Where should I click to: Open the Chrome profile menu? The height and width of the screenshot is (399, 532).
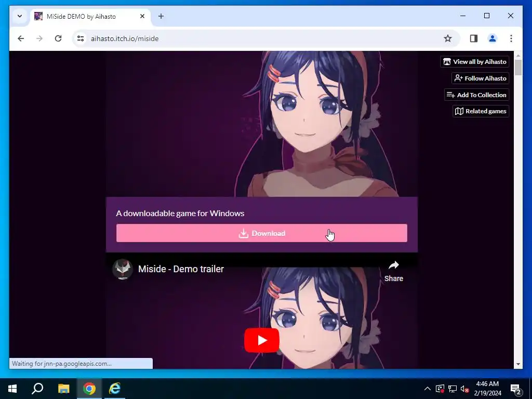pos(493,38)
